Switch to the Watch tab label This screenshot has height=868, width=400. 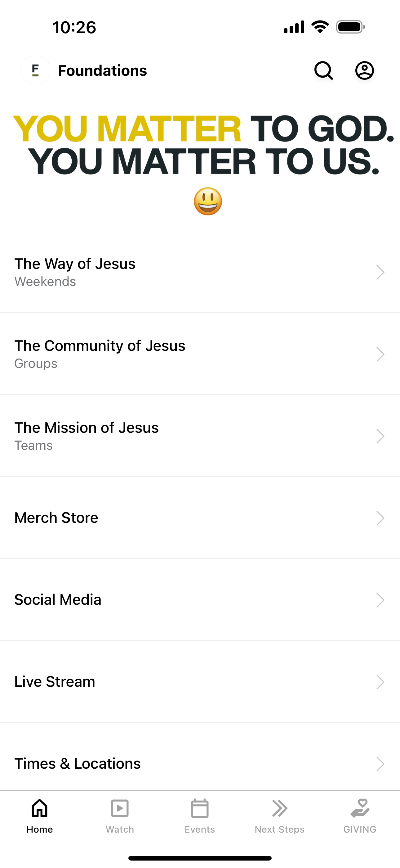(120, 829)
